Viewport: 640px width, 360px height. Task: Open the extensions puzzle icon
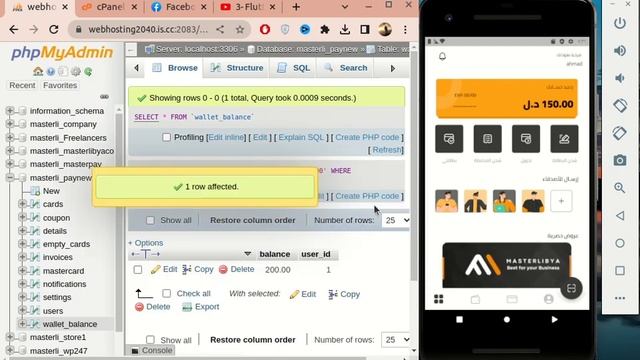coord(325,29)
